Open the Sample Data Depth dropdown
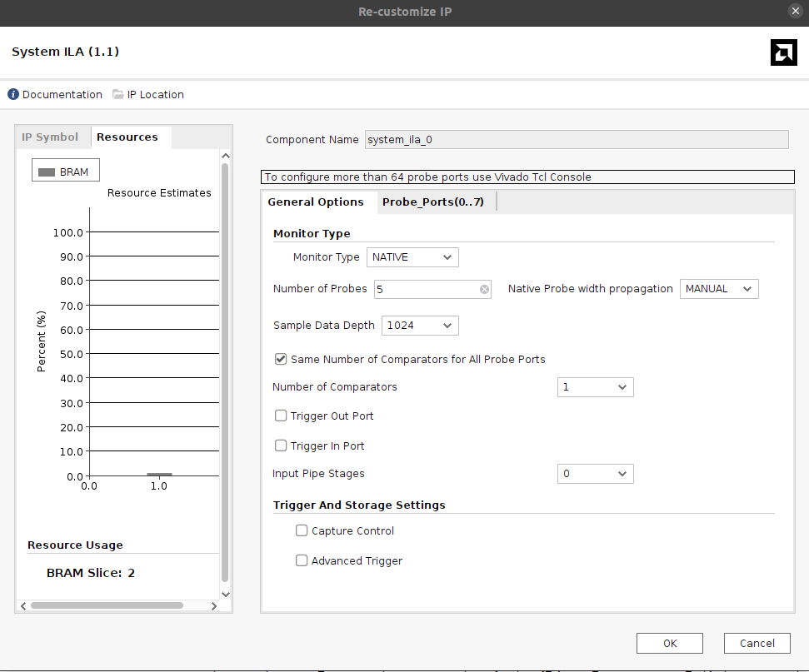 click(420, 326)
